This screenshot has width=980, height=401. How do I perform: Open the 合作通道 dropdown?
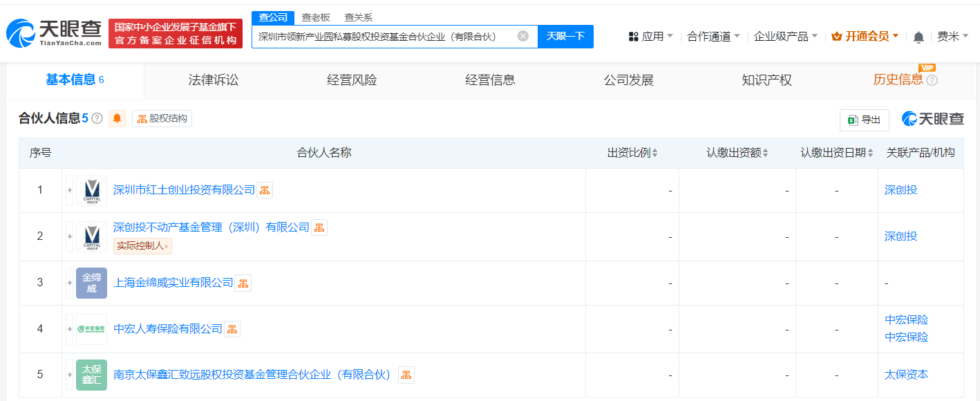713,37
